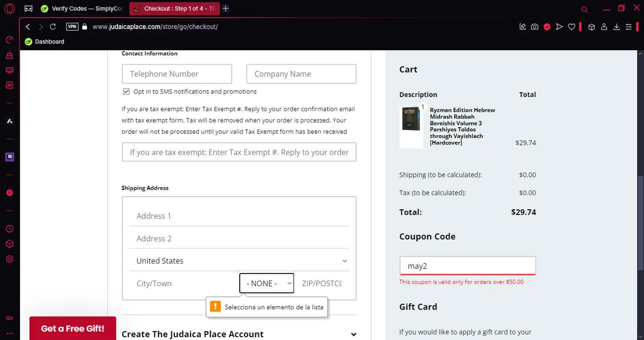Click the orange warning icon in tooltip
644x340 pixels.
[215, 306]
